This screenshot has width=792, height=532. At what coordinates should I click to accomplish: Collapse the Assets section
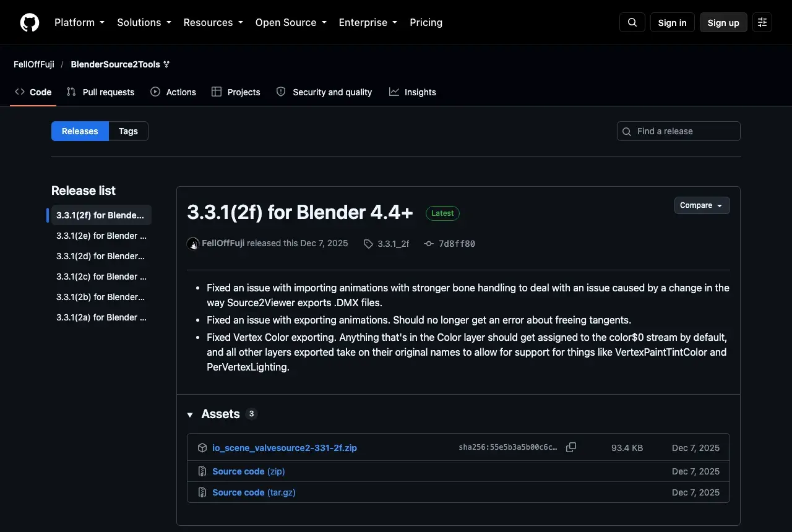190,414
